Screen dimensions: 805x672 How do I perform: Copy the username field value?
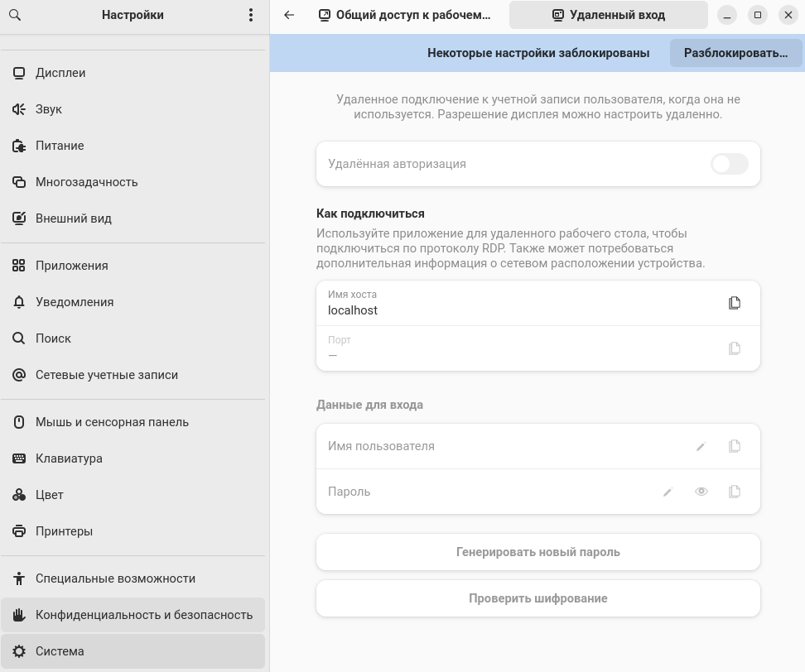coord(734,447)
